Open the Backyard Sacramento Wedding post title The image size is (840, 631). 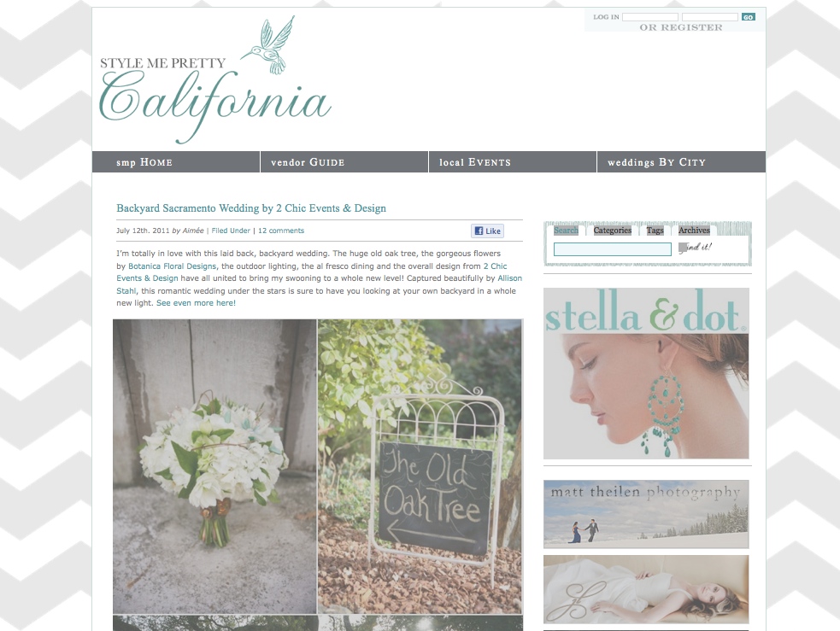coord(251,208)
